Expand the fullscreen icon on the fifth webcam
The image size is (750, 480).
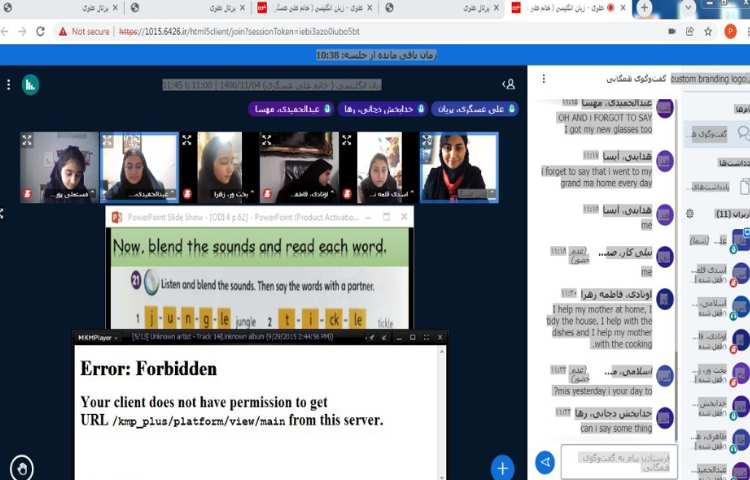(x=347, y=140)
